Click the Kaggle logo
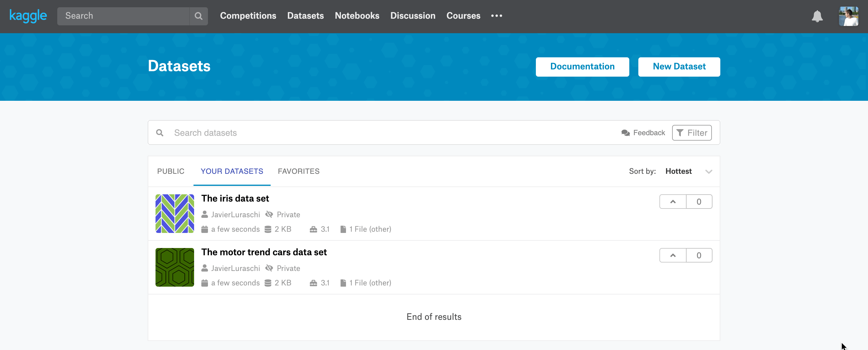This screenshot has height=350, width=868. pos(28,16)
